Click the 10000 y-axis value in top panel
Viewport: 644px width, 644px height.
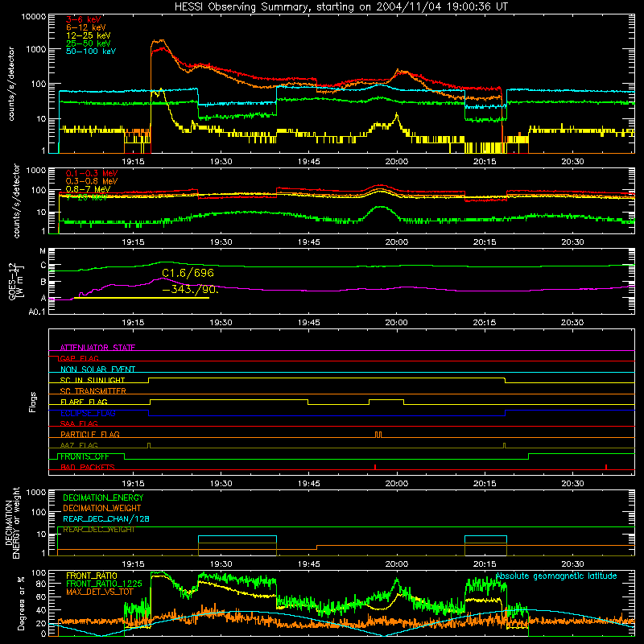point(33,17)
